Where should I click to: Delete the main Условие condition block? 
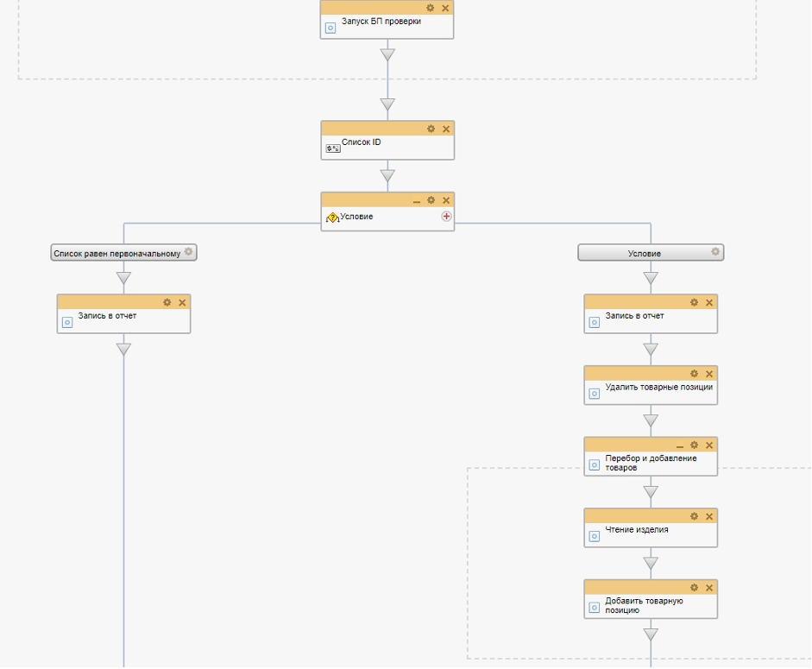pos(446,199)
